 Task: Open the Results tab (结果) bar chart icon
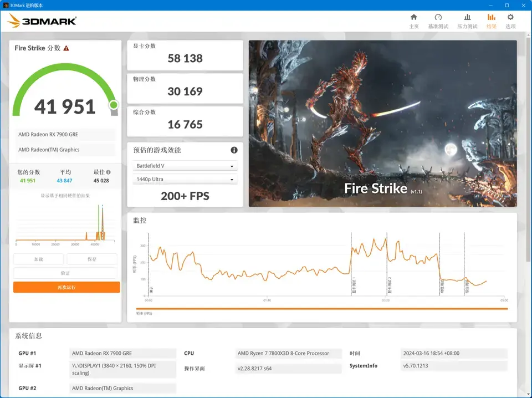pos(491,17)
